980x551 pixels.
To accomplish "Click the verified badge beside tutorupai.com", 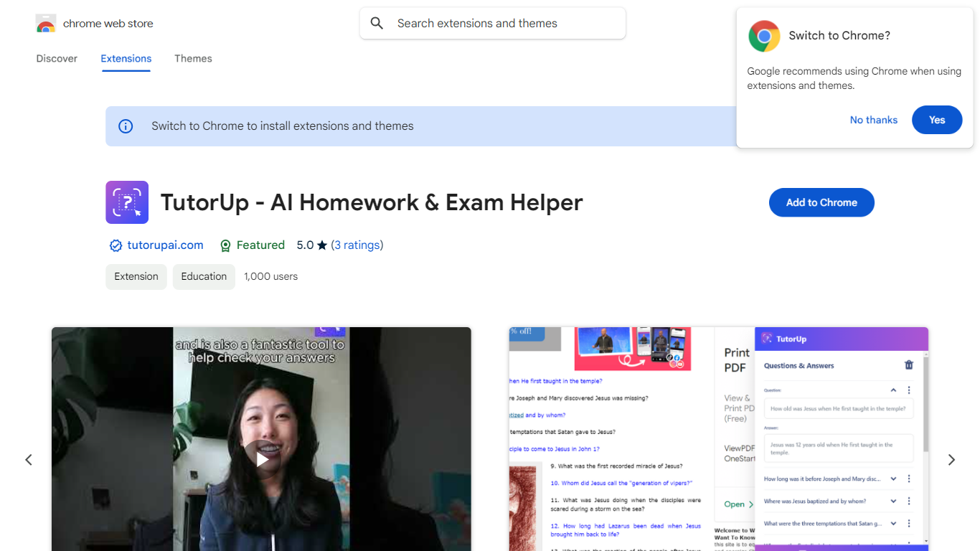I will pos(116,245).
